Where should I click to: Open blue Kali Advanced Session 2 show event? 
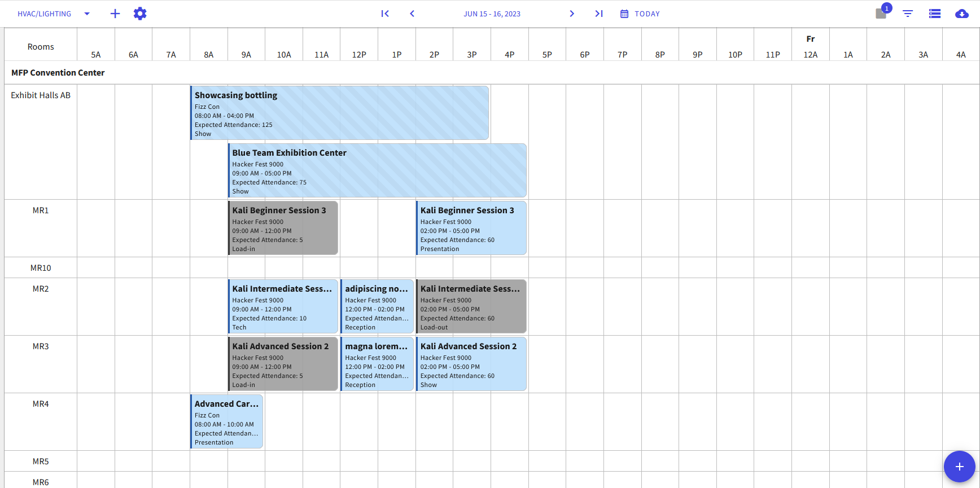tap(471, 364)
